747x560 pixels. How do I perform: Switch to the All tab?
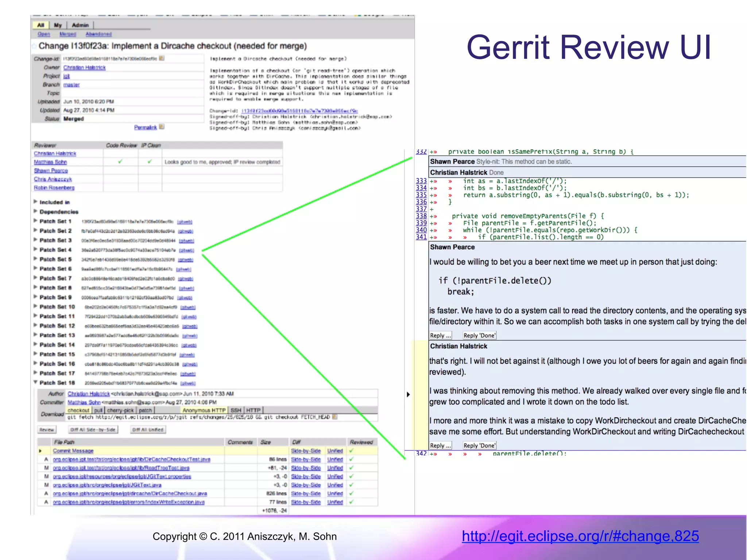(40, 25)
